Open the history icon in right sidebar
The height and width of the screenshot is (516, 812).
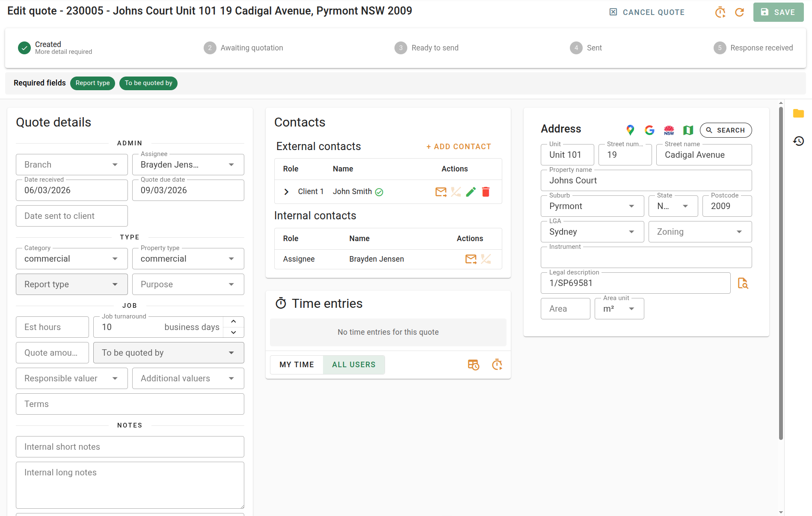pyautogui.click(x=798, y=141)
